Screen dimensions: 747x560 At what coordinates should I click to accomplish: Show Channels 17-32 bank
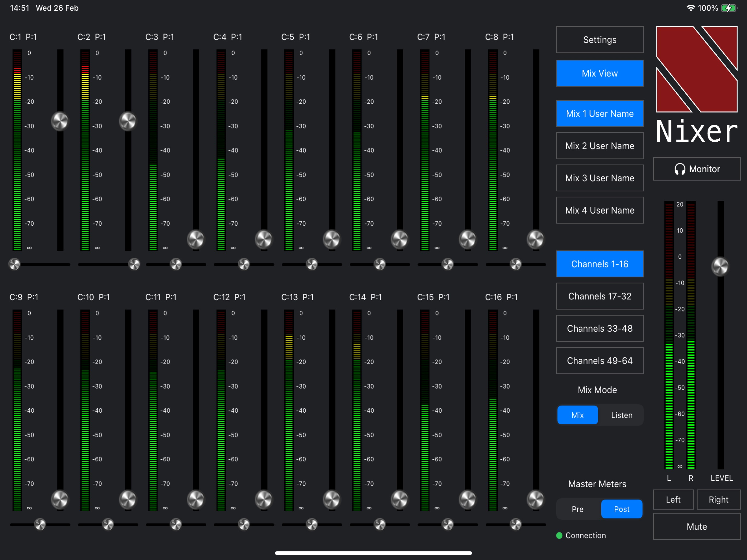coord(599,296)
